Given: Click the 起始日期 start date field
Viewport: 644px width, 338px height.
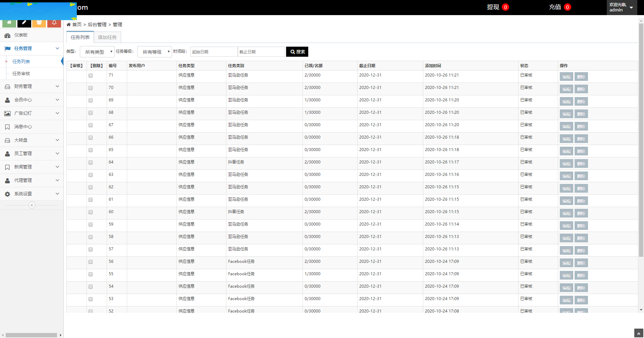Looking at the screenshot, I should pos(214,52).
